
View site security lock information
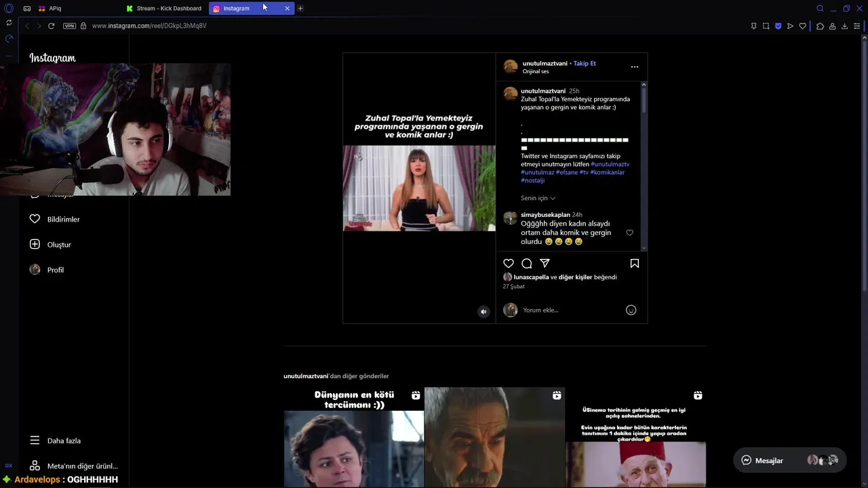click(x=83, y=26)
